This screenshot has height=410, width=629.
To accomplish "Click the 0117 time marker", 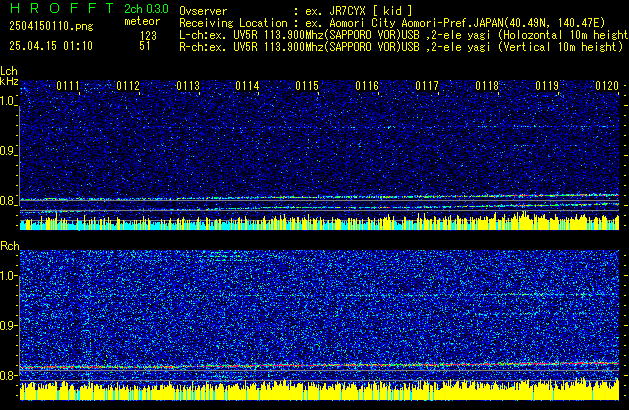I will tap(427, 86).
